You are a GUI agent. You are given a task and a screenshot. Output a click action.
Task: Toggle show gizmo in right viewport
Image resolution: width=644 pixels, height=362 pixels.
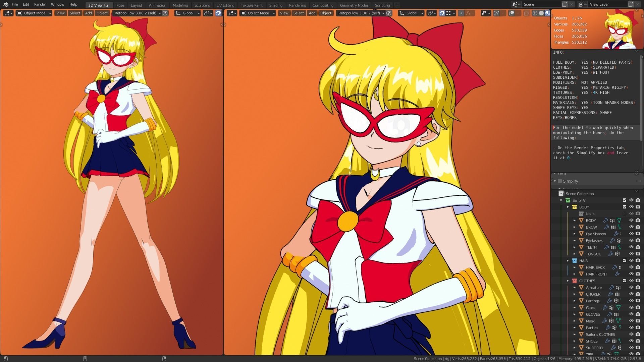click(x=496, y=13)
